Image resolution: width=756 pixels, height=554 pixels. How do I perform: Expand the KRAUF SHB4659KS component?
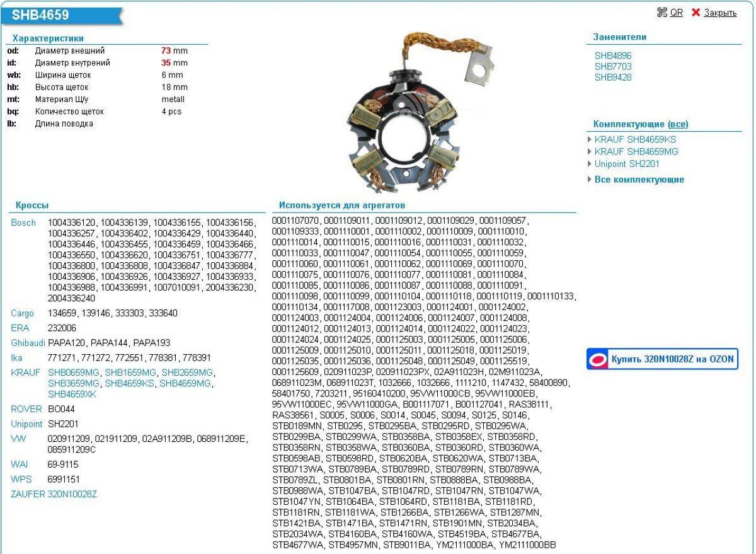[x=635, y=139]
